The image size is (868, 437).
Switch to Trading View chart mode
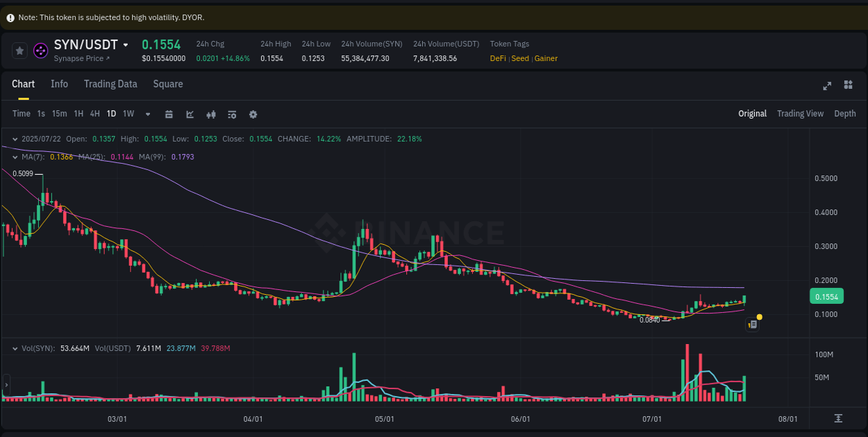[800, 113]
